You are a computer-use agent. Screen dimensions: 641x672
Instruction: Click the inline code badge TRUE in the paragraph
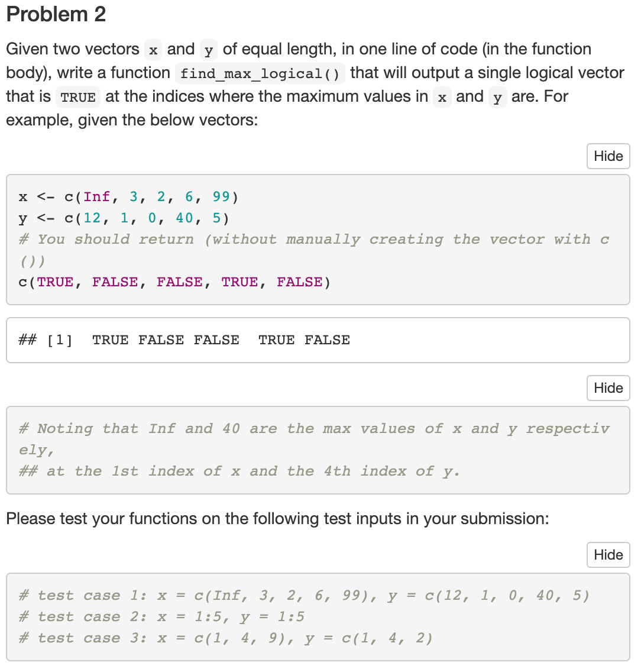click(77, 96)
